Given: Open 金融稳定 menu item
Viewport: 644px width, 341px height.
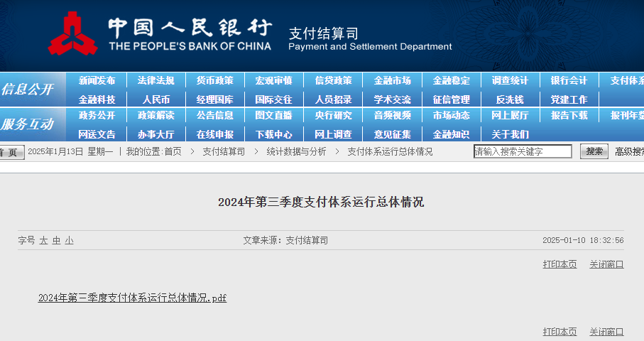Looking at the screenshot, I should [x=452, y=80].
